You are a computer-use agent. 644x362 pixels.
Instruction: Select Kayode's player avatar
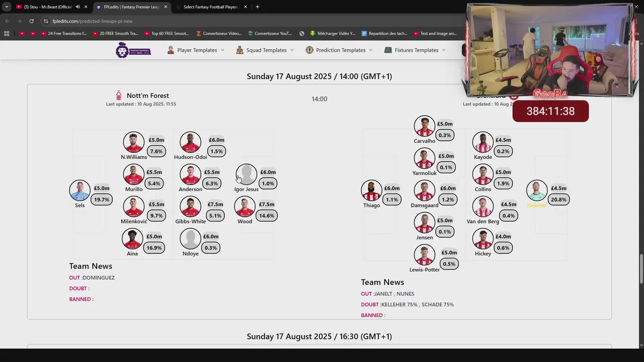(483, 142)
